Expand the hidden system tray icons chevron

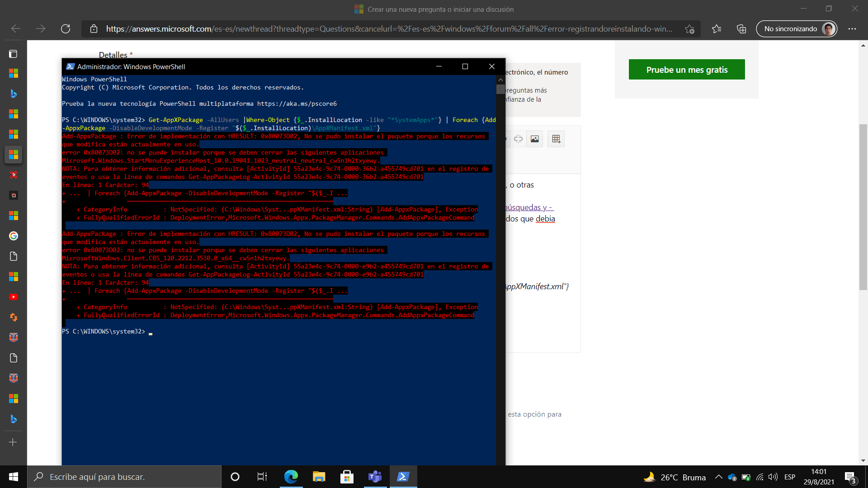click(718, 477)
